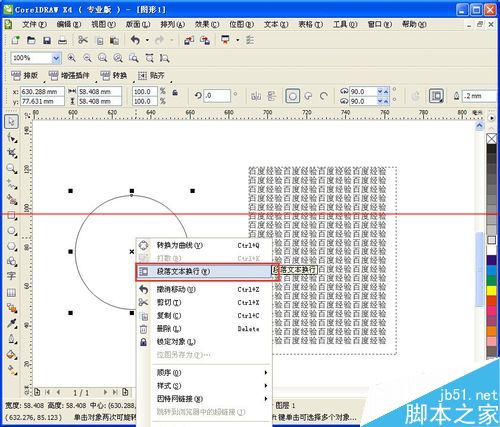
Task: Open the 视图(V) menu
Action: (x=103, y=24)
